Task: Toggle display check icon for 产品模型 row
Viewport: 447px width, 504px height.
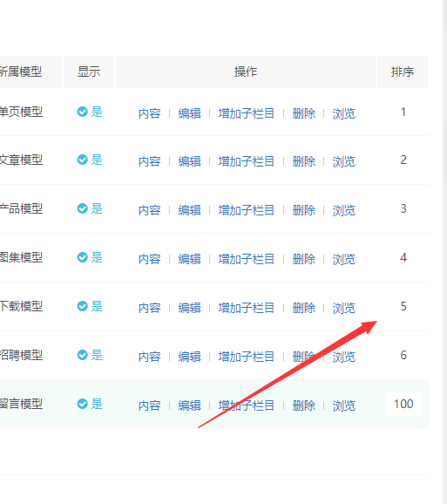Action: tap(83, 208)
